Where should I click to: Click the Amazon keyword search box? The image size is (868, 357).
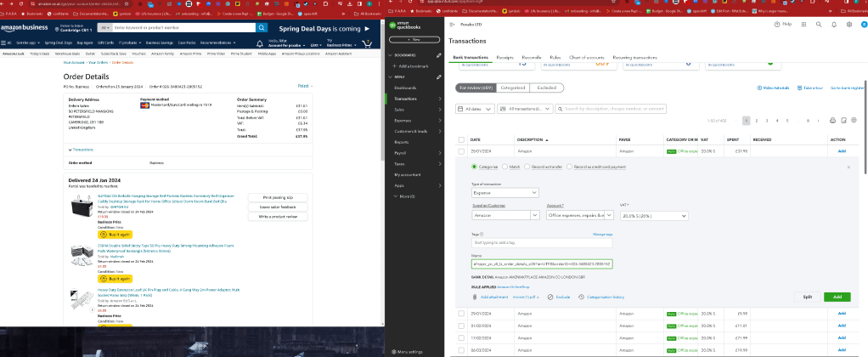(183, 28)
